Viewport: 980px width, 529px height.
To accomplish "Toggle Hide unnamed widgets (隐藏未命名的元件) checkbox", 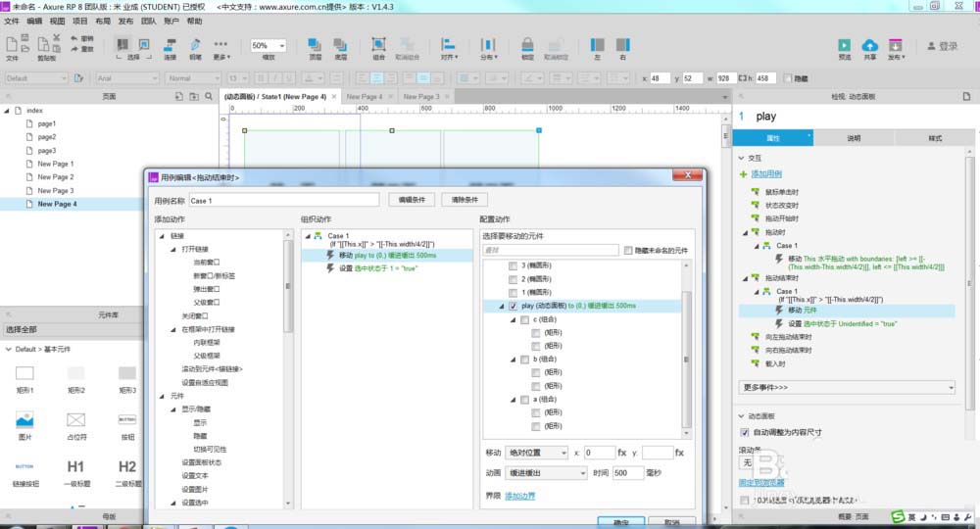I will (x=628, y=251).
